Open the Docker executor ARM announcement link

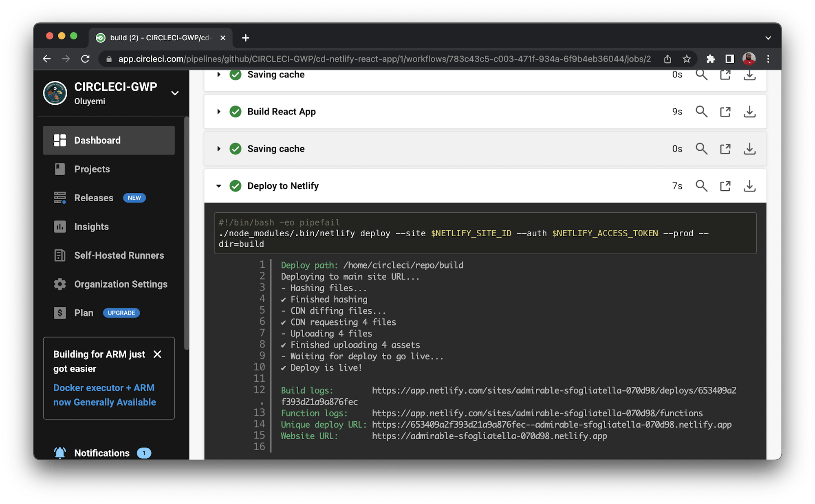(x=104, y=395)
